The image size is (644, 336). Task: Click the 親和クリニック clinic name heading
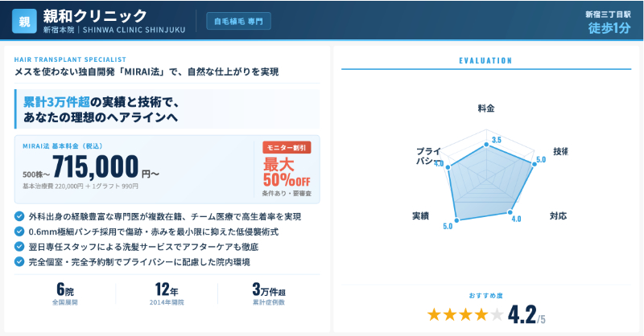coord(95,16)
